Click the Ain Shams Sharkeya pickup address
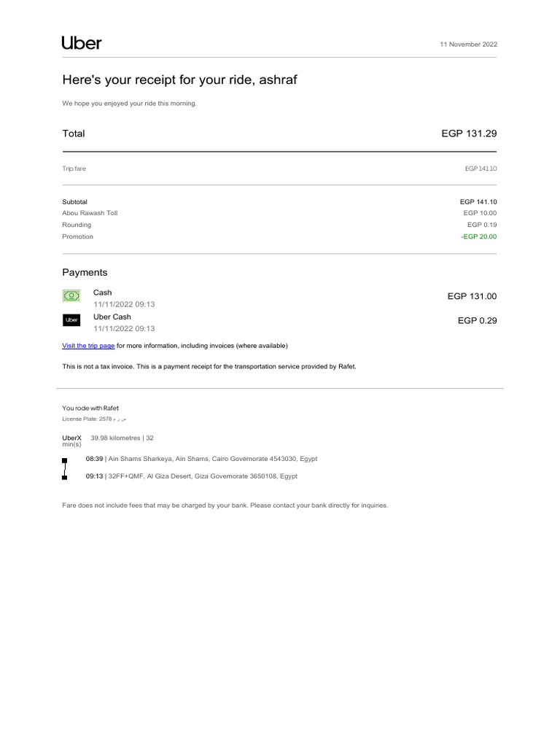This screenshot has height=747, width=560. (x=212, y=459)
